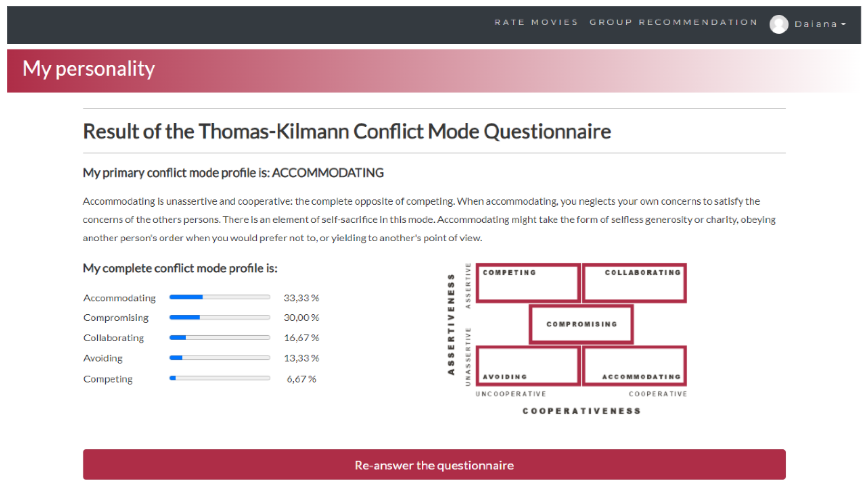This screenshot has height=486, width=868.
Task: Open the Rate Movies menu item
Action: click(536, 22)
